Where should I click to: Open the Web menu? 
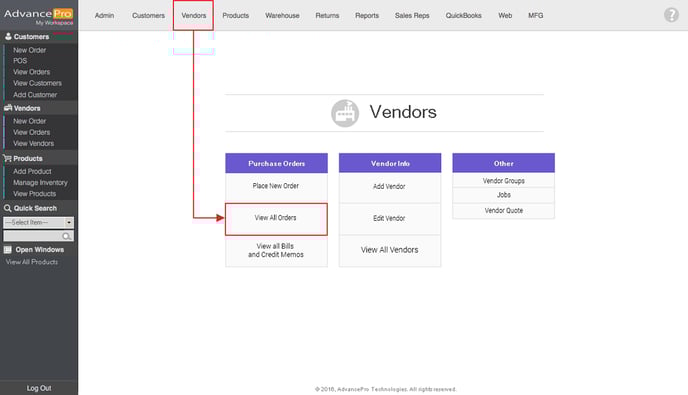(505, 15)
